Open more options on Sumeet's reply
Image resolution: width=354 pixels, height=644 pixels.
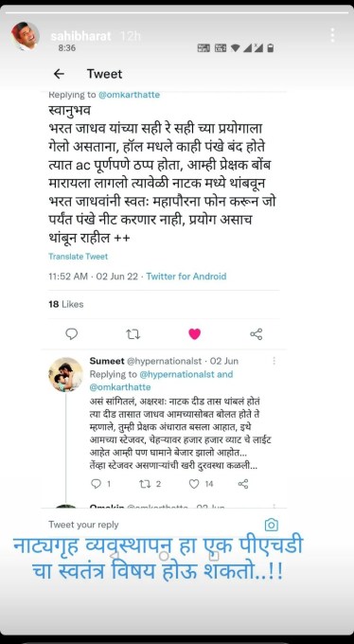click(x=274, y=361)
